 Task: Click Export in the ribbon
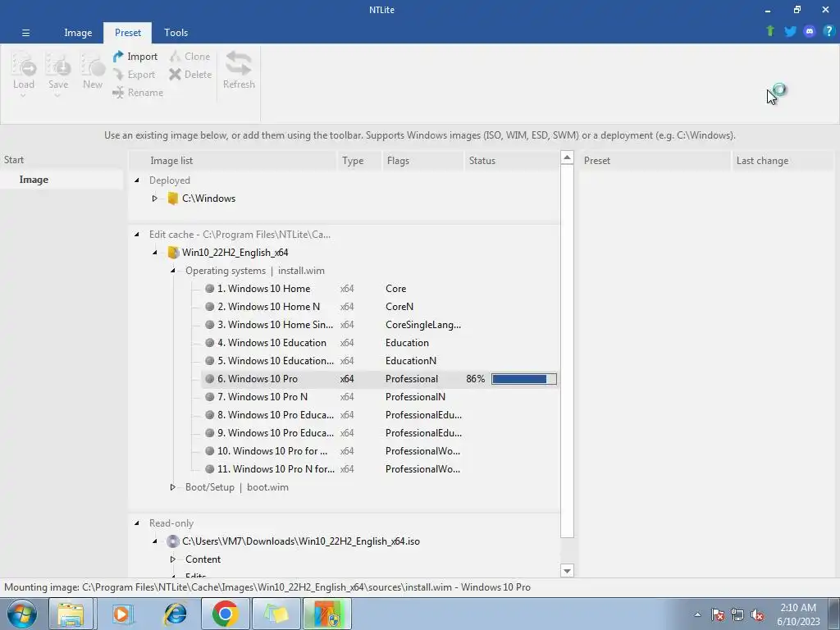click(134, 75)
